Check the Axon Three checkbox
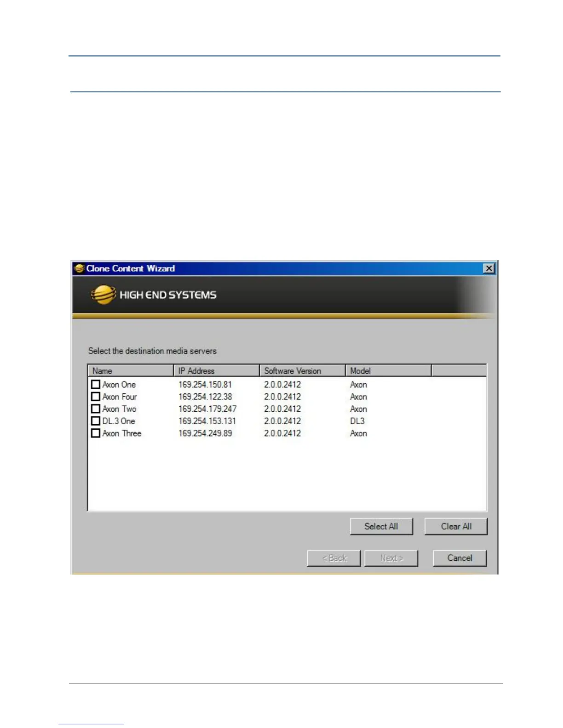563x728 pixels. pyautogui.click(x=96, y=433)
